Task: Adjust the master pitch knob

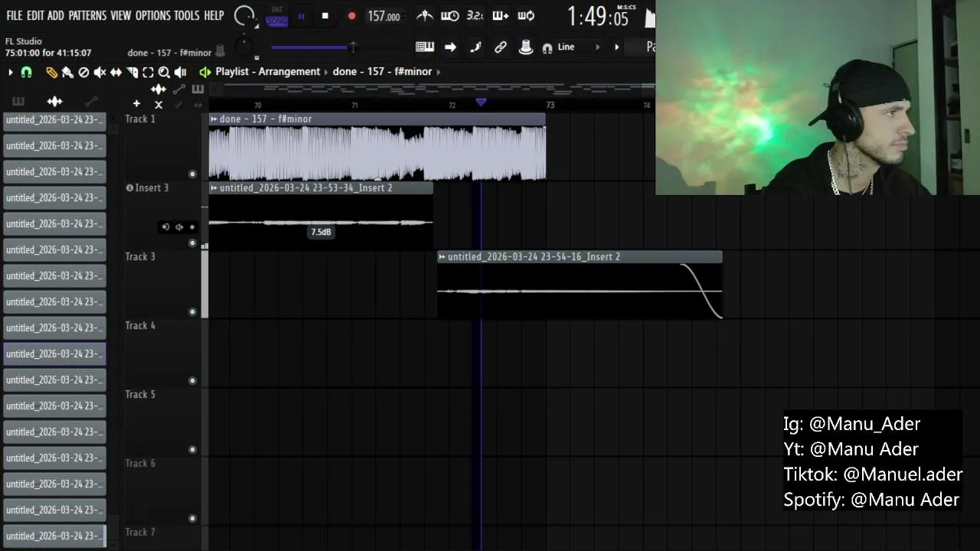Action: (x=244, y=47)
